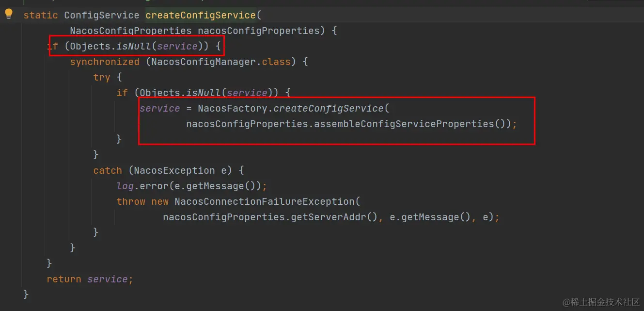
Task: Click the NacosConfigProperties parameter type
Action: [x=131, y=31]
